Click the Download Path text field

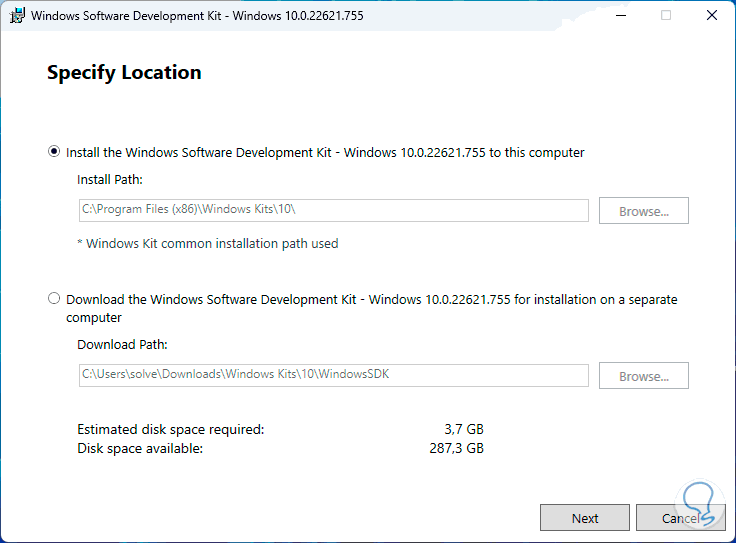333,375
